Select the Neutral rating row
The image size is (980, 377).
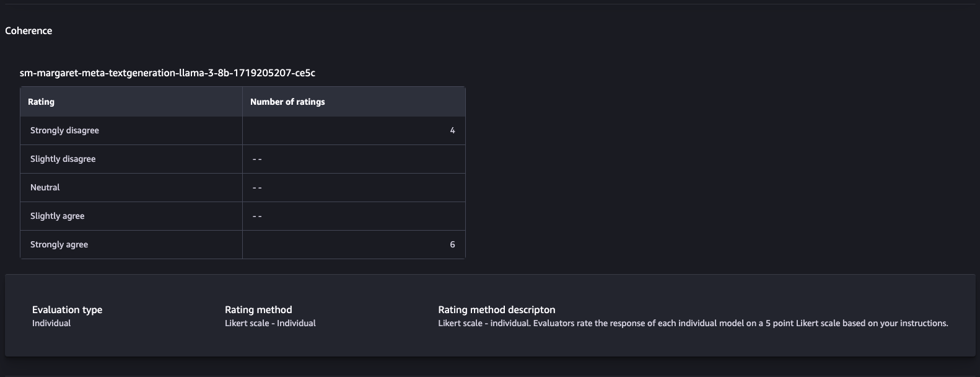[45, 187]
